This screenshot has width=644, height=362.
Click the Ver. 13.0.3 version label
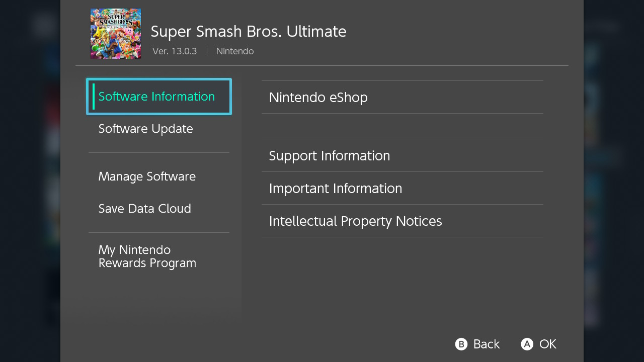click(x=175, y=51)
